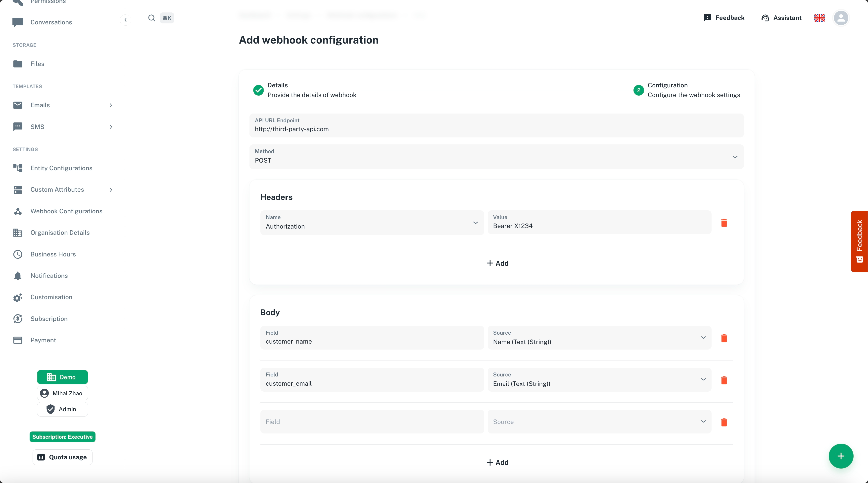Open the Method POST dropdown
This screenshot has height=483, width=868.
pos(496,157)
